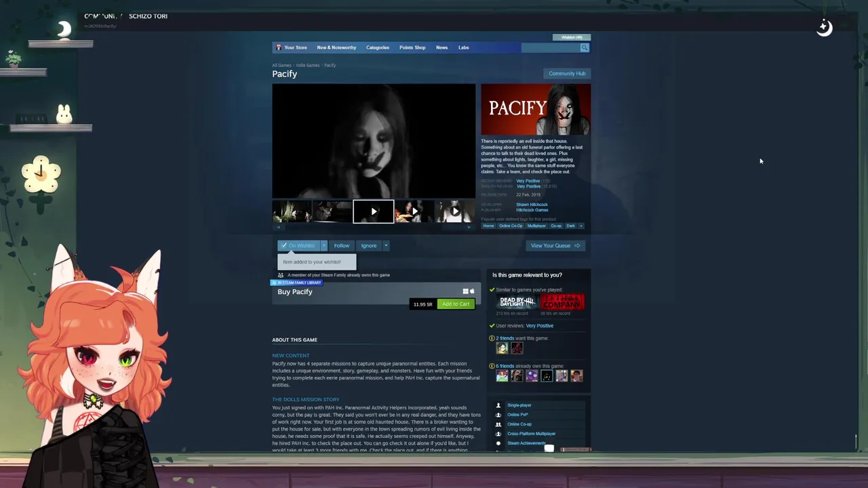Click the right arrow of thumbnail strip

(x=469, y=227)
